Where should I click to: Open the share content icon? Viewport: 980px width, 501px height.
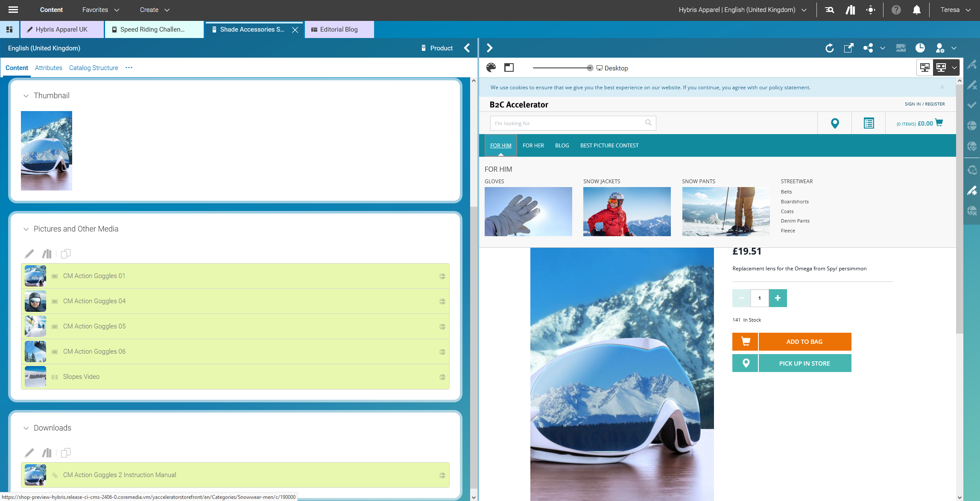(868, 48)
